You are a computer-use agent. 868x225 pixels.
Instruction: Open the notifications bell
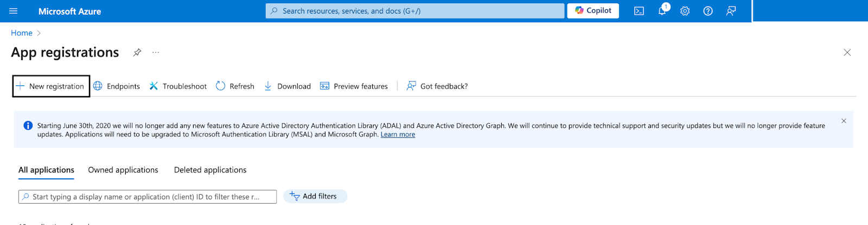tap(662, 11)
